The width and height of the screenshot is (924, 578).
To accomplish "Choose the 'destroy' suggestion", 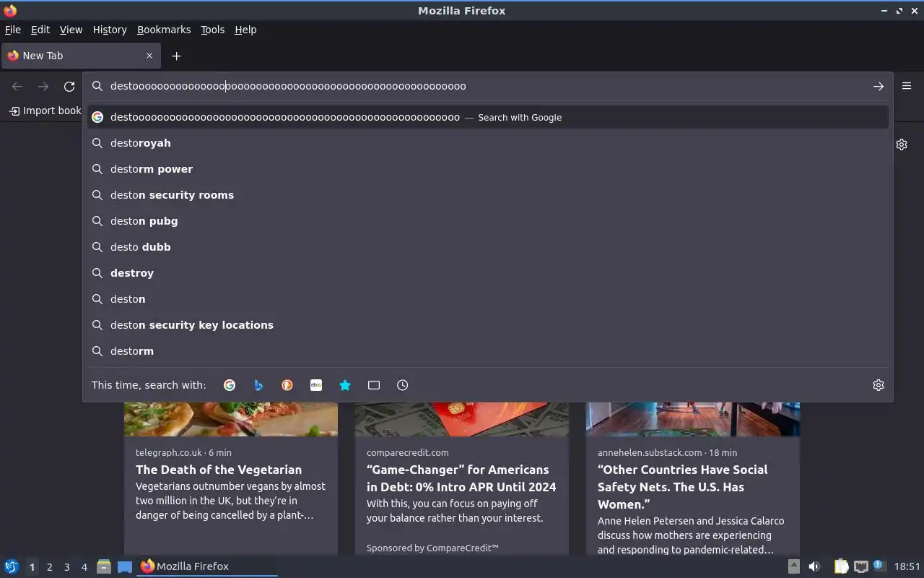I will (488, 273).
